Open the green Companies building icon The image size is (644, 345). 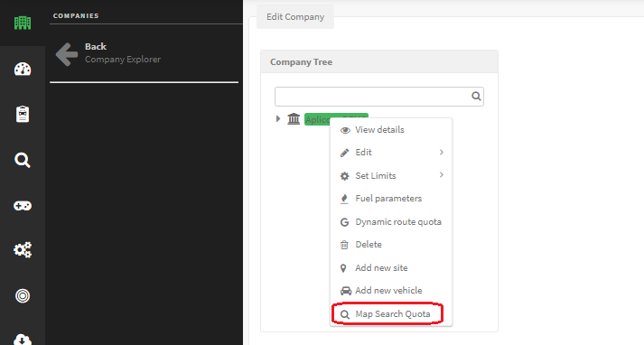(x=23, y=23)
